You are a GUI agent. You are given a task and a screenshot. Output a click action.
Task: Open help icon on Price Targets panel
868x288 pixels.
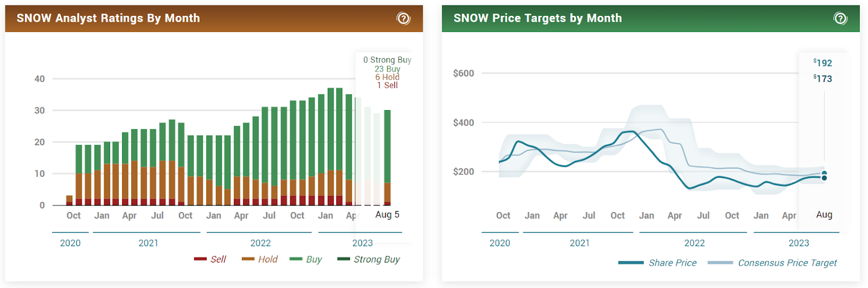click(840, 18)
